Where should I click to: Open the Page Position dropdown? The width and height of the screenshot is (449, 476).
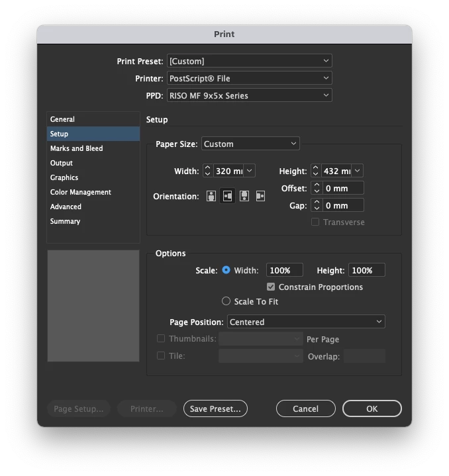click(x=306, y=322)
